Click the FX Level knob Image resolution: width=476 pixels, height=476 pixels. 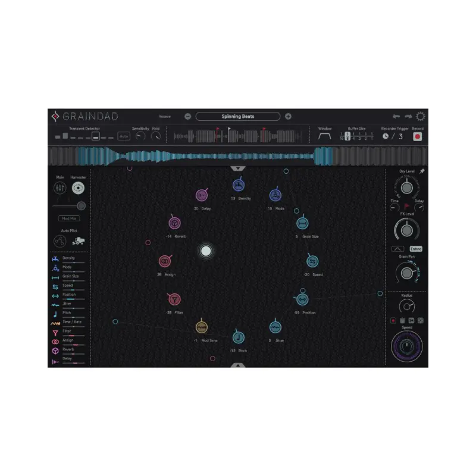coord(407,231)
